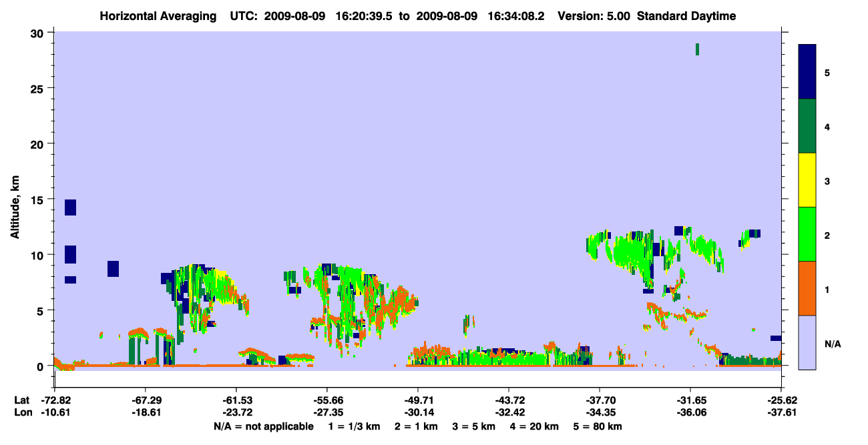Click longitude value -32.42
868x445 pixels.
[x=508, y=413]
